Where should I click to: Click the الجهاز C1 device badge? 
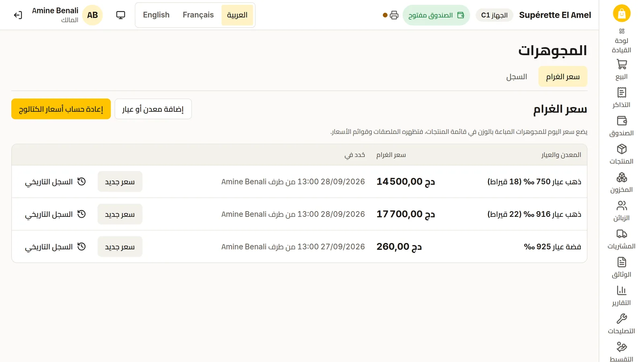(x=494, y=15)
